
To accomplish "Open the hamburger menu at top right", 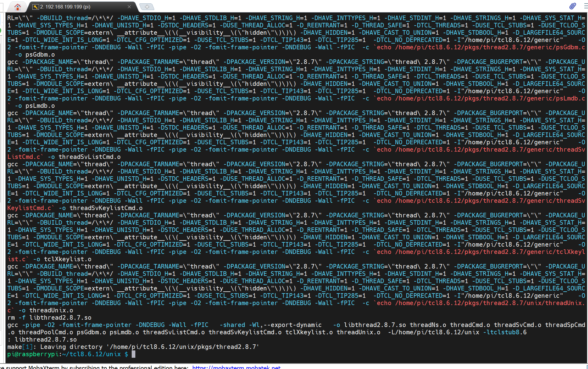I will tap(585, 6).
